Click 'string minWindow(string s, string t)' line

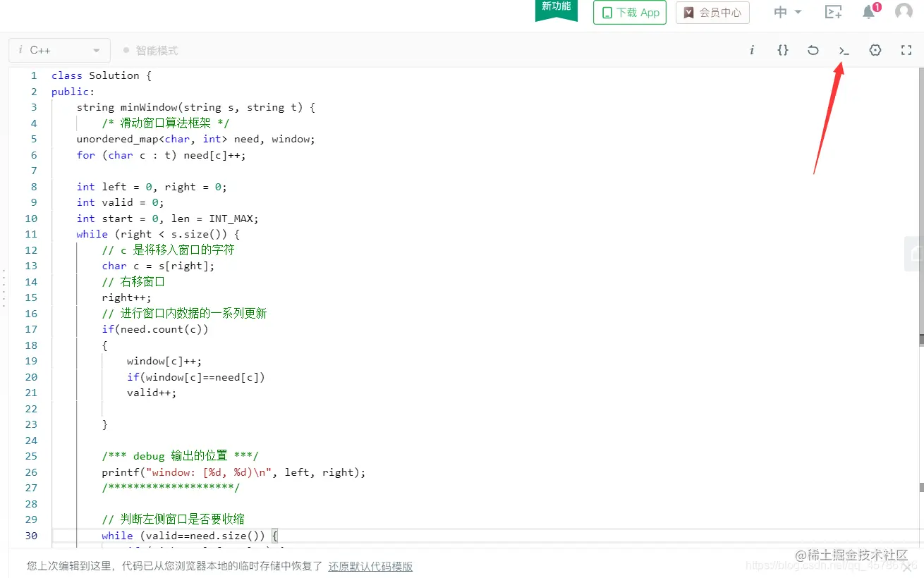195,107
